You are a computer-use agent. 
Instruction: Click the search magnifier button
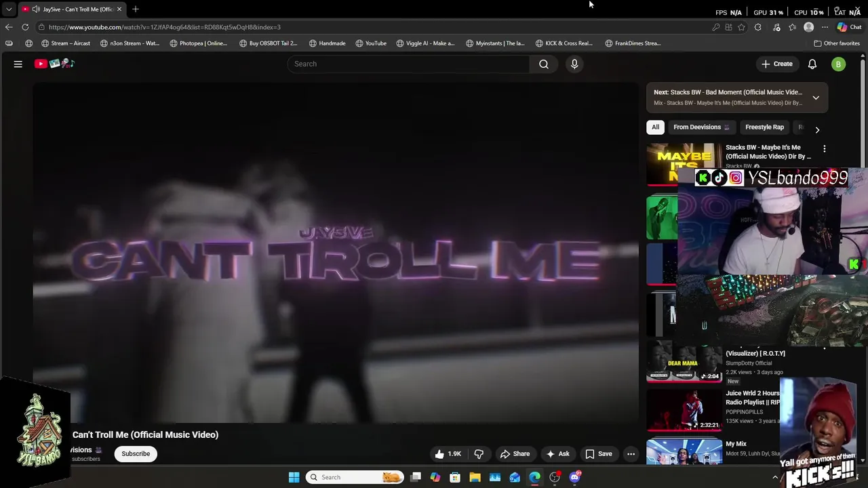pos(544,64)
